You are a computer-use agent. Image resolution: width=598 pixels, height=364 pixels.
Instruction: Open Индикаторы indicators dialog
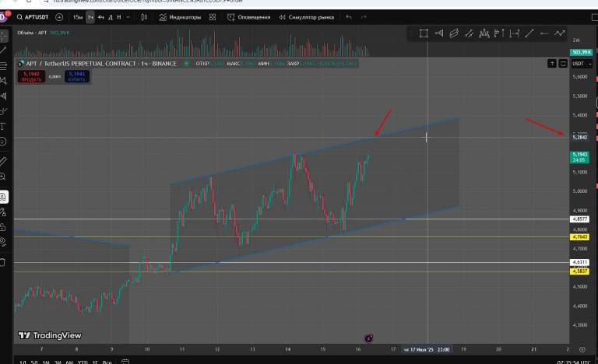[180, 17]
